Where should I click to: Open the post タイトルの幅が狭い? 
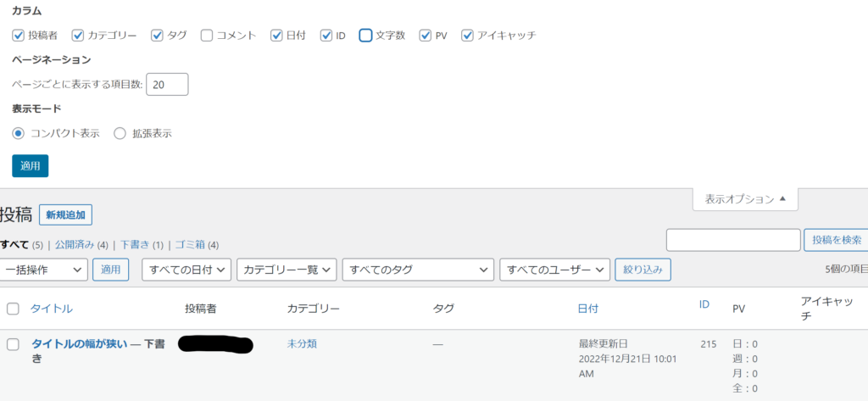[x=80, y=343]
